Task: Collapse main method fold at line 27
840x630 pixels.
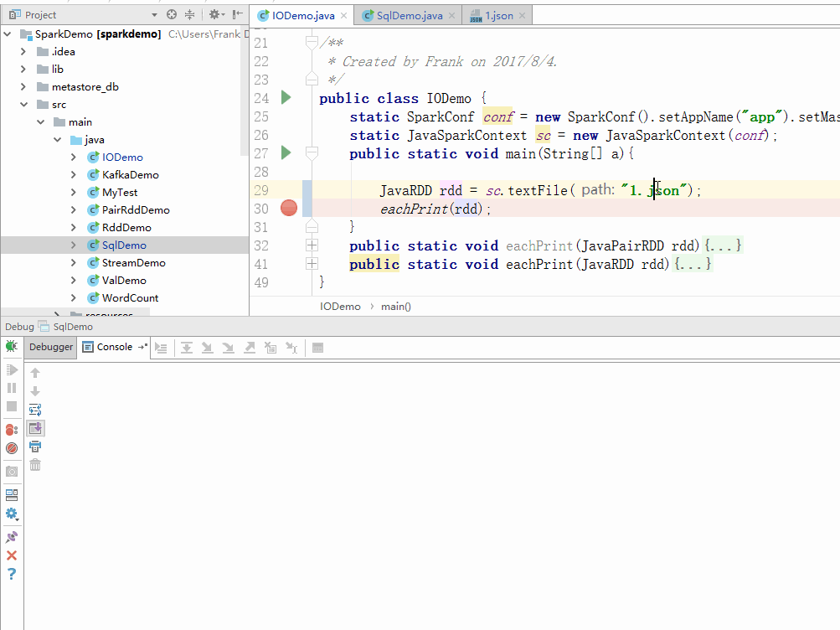Action: tap(312, 154)
